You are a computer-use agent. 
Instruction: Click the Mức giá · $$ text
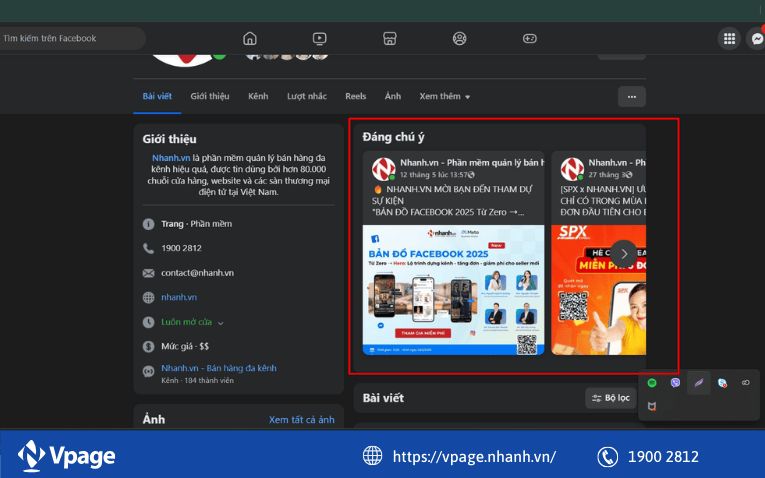[x=185, y=346]
